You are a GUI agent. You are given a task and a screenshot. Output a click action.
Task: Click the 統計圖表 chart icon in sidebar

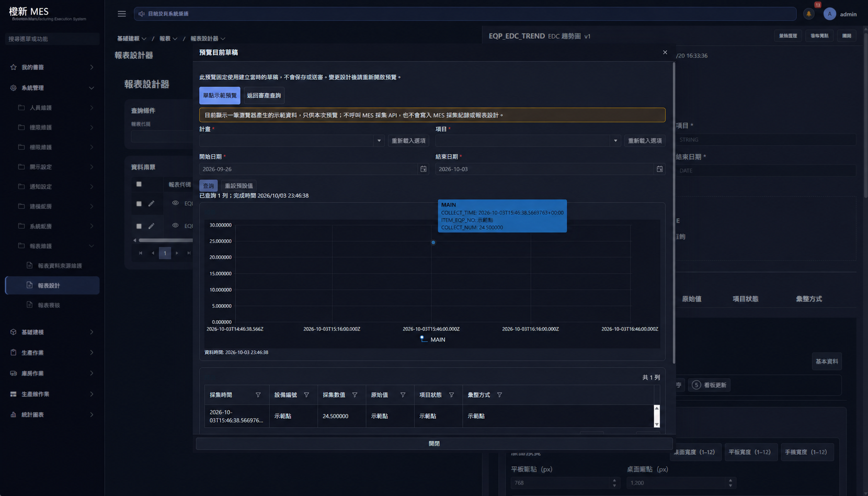click(x=13, y=415)
